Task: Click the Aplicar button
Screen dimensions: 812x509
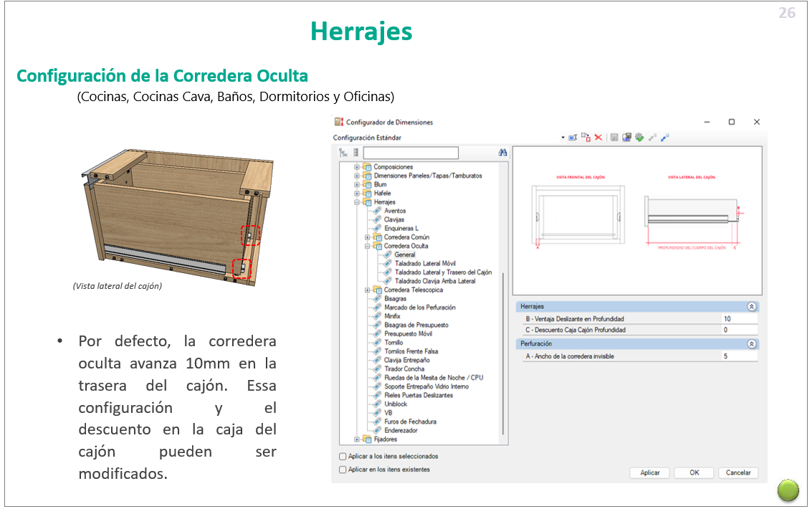Action: [649, 472]
